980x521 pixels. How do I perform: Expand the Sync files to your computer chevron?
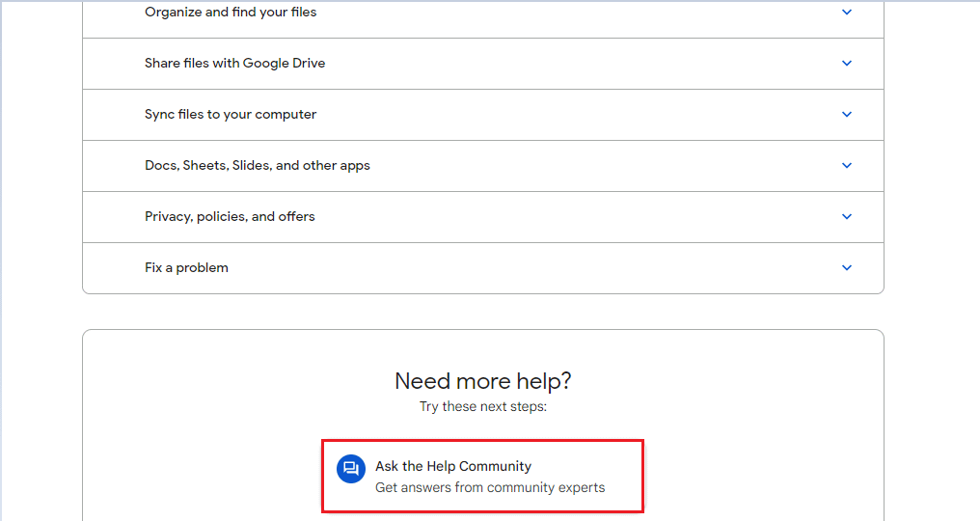[847, 115]
